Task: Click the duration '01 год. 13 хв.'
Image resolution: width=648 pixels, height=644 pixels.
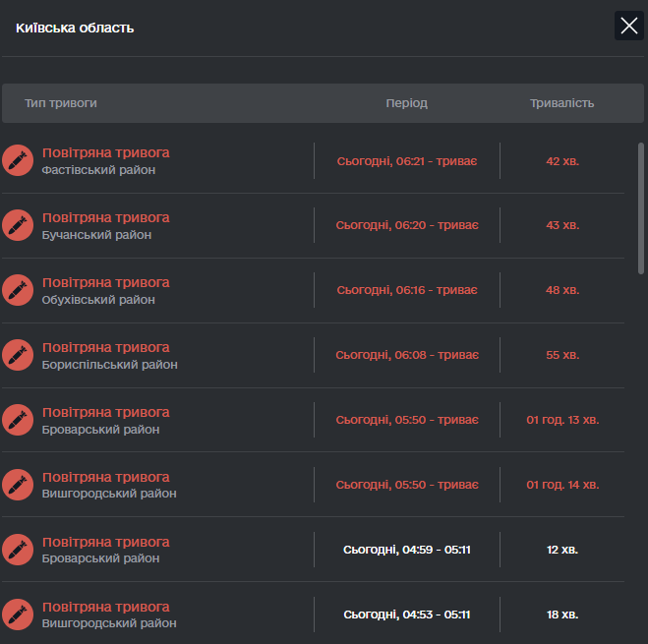Action: 562,420
